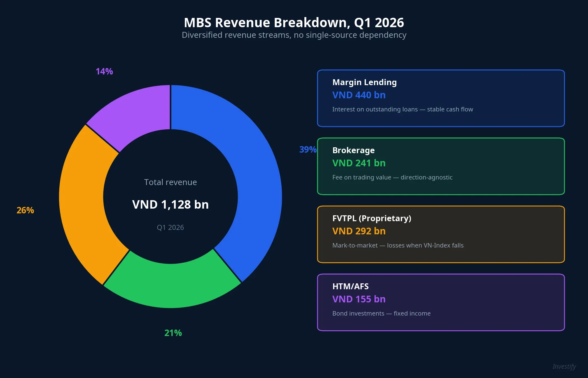
Task: Click the MBS Revenue Breakdown title
Action: pos(294,22)
